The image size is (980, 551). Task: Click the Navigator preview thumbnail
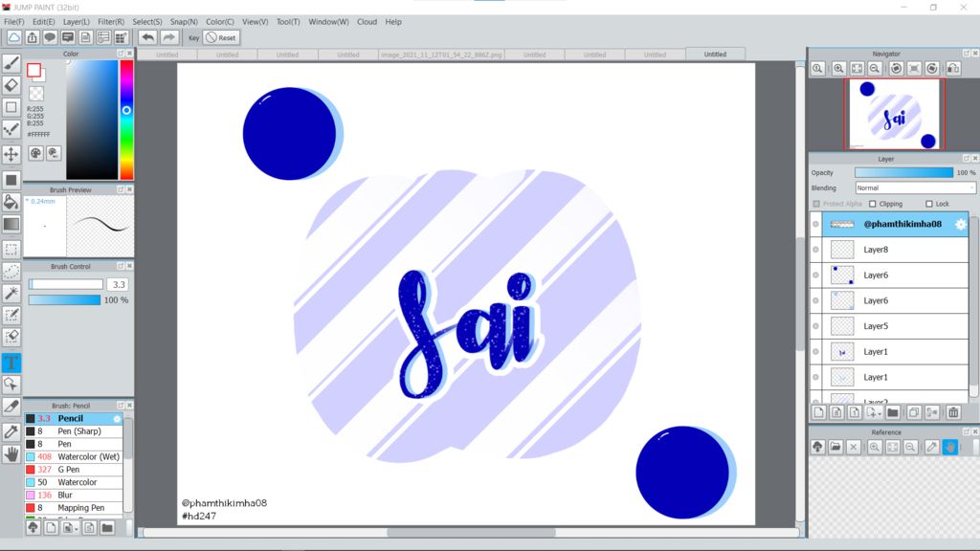(894, 115)
